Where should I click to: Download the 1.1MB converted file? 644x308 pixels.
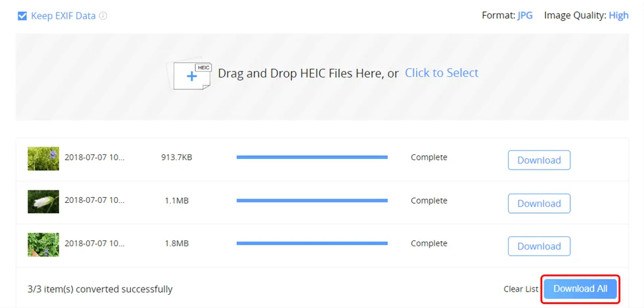point(539,204)
